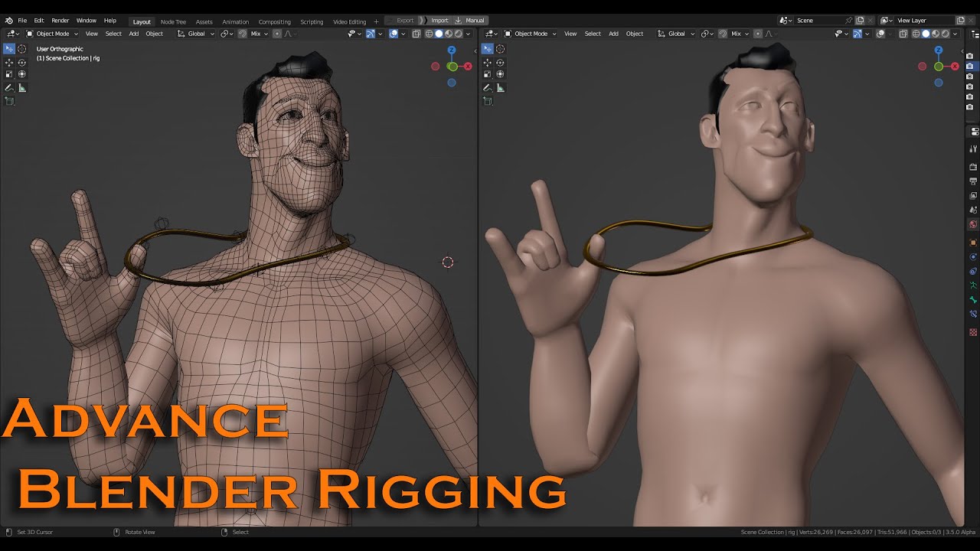
Task: Open the Help menu
Action: 110,21
